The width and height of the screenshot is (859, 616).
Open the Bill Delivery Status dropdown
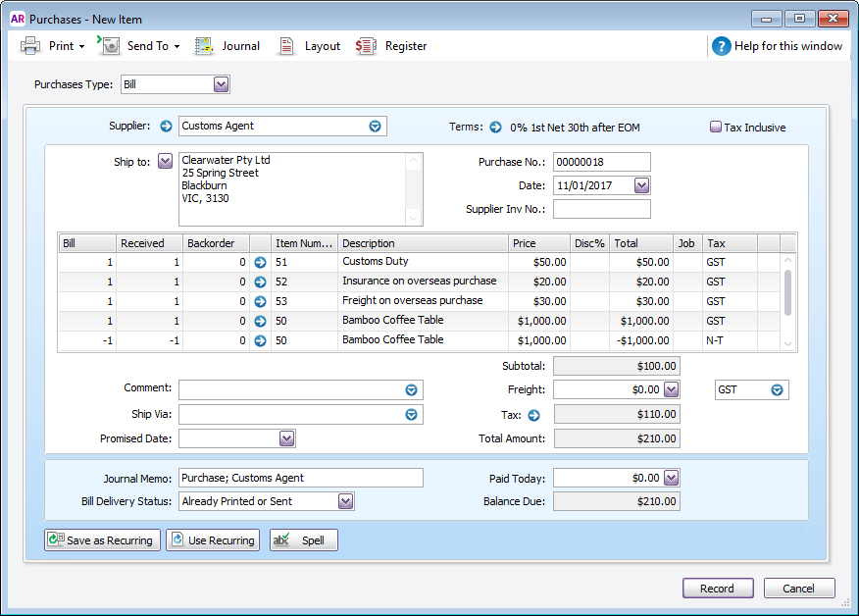[346, 501]
